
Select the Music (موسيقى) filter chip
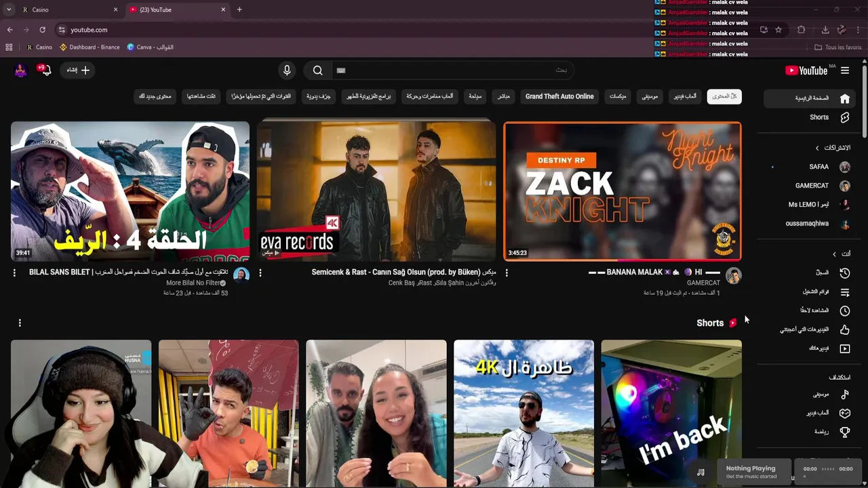click(x=650, y=96)
